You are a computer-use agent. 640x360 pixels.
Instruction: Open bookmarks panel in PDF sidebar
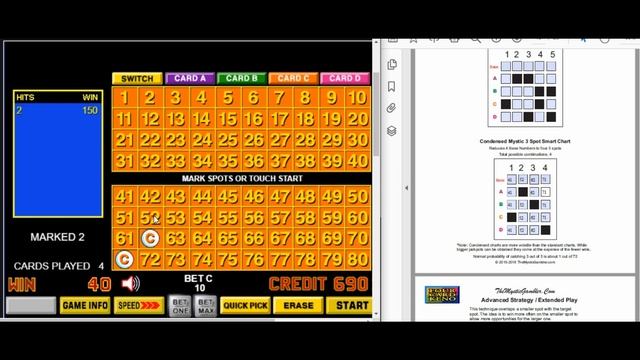point(391,86)
